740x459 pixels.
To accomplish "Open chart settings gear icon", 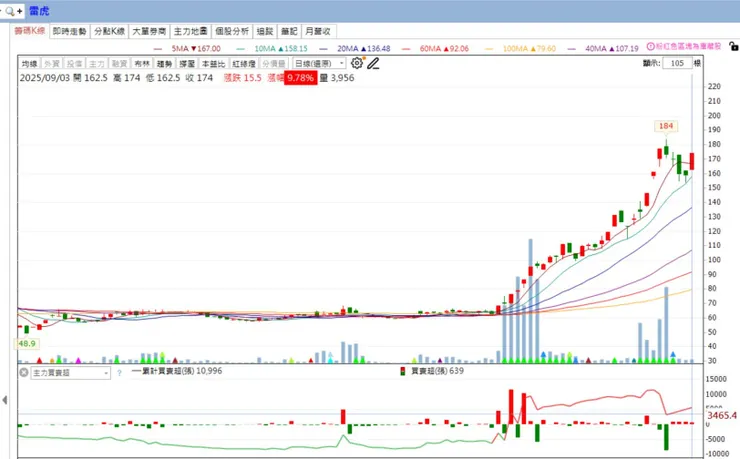I will pos(357,63).
